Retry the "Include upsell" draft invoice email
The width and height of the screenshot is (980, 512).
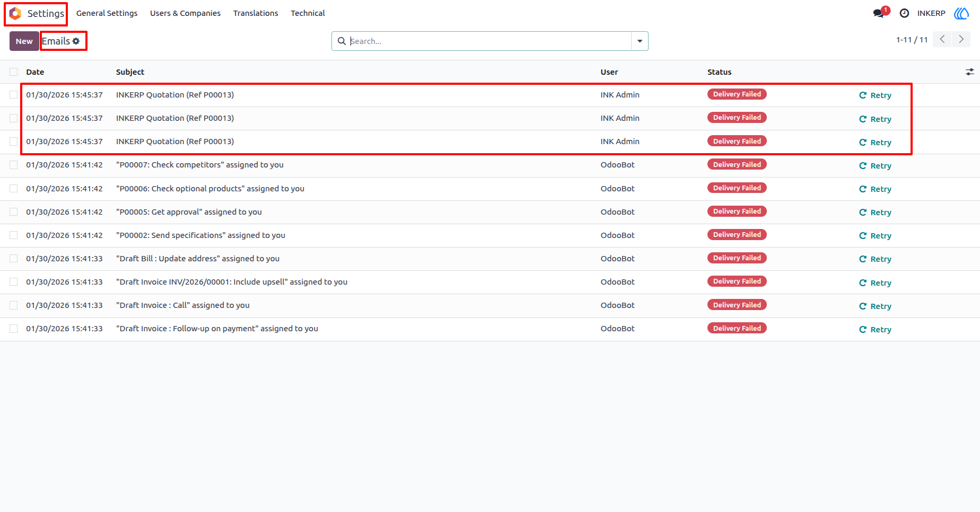[x=875, y=283]
